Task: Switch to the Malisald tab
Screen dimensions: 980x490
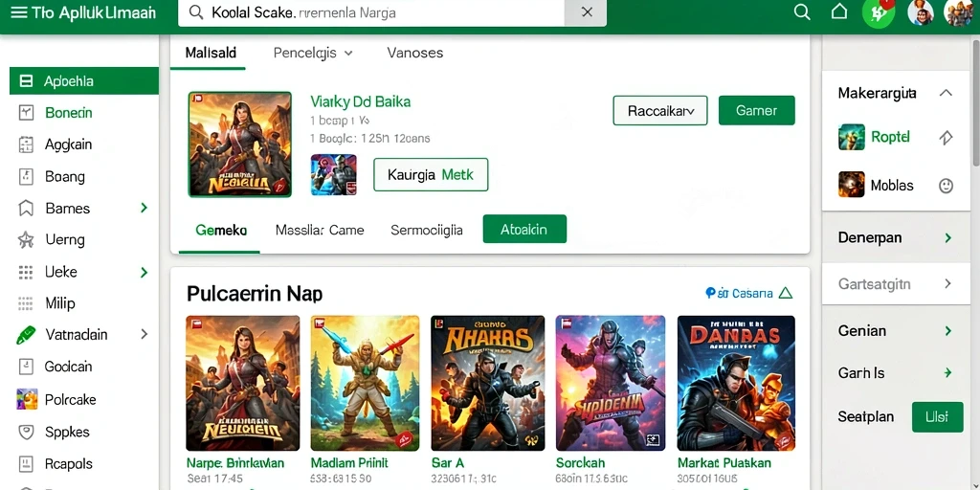Action: (211, 54)
